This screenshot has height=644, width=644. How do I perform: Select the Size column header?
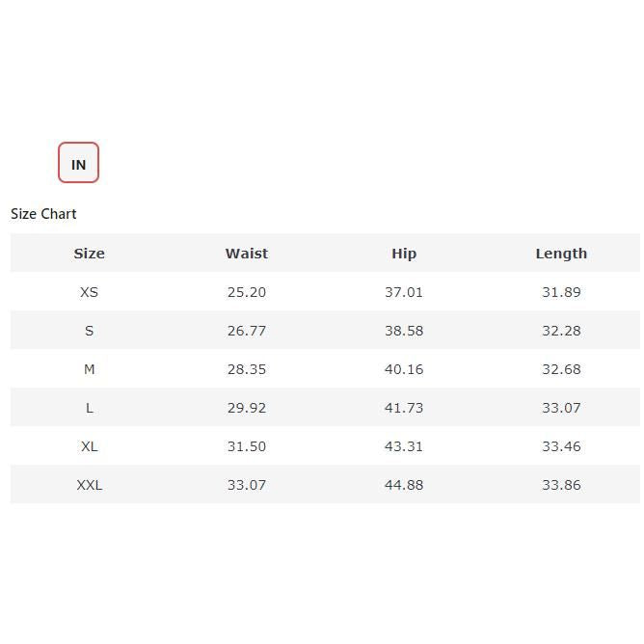click(x=89, y=254)
